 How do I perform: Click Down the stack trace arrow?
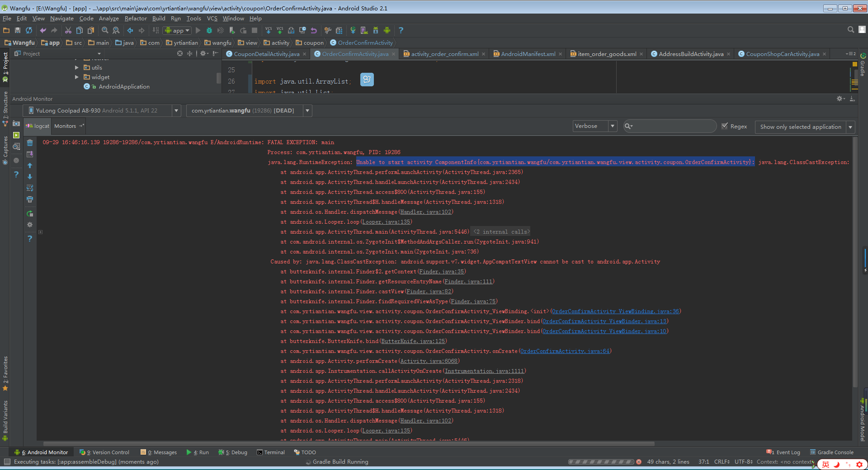(x=30, y=177)
